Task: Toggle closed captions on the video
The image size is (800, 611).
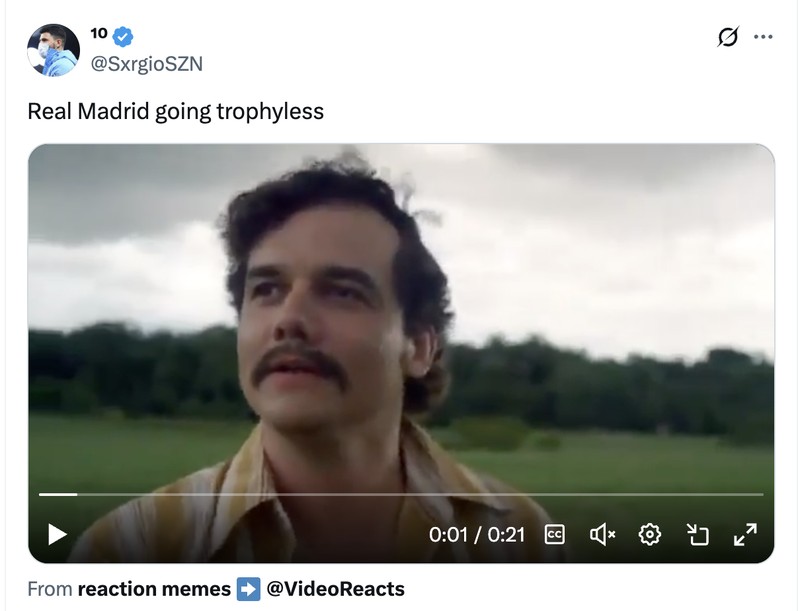Action: point(554,535)
